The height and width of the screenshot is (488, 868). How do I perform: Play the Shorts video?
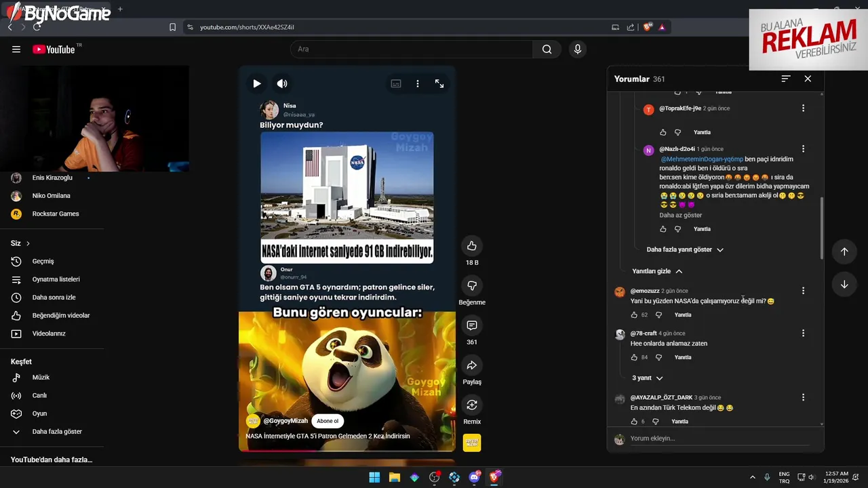pos(256,83)
